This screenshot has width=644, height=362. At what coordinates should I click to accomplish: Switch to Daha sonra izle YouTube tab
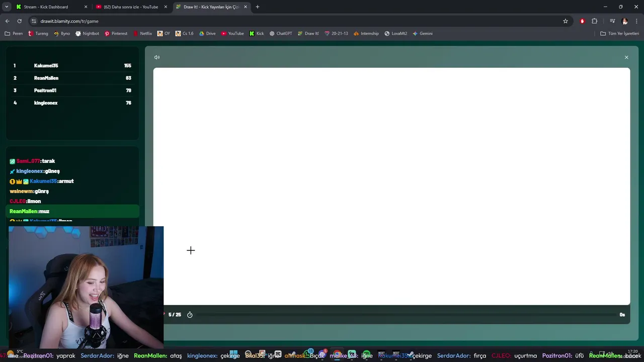tap(131, 7)
